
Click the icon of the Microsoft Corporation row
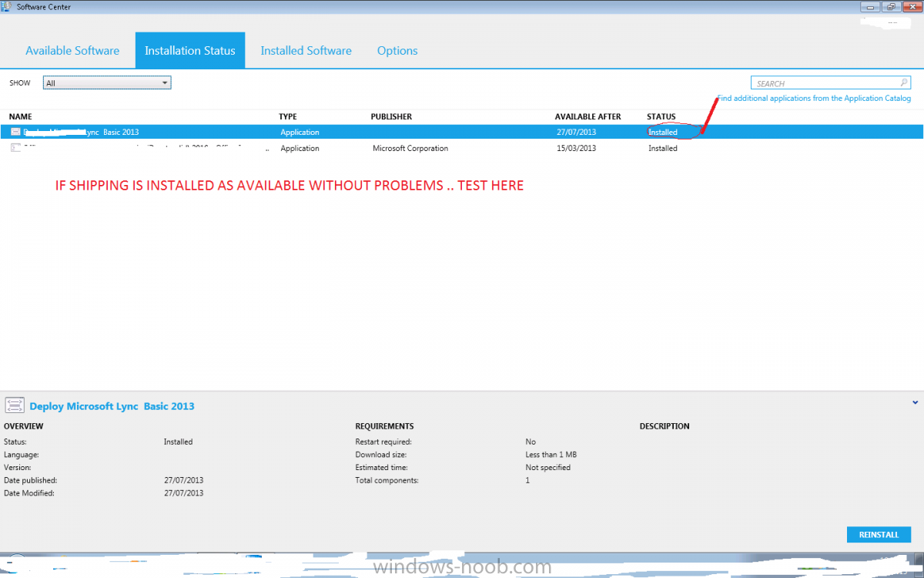point(15,148)
